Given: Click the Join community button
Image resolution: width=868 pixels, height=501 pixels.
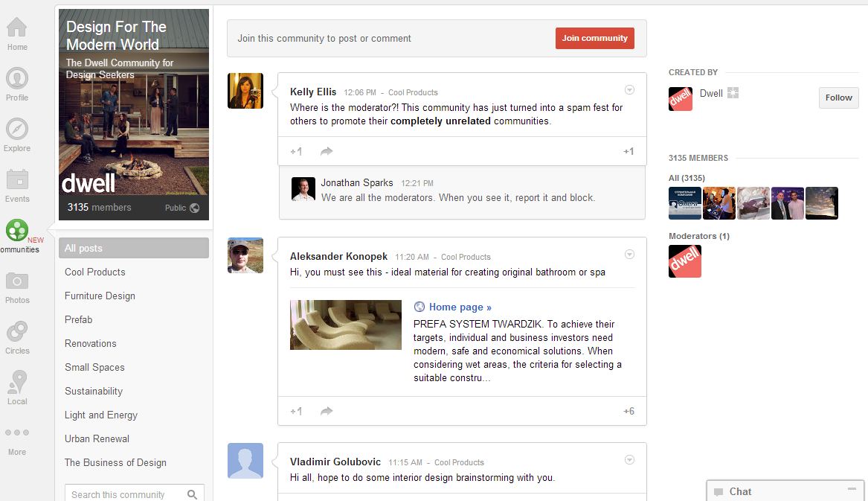Looking at the screenshot, I should 594,36.
